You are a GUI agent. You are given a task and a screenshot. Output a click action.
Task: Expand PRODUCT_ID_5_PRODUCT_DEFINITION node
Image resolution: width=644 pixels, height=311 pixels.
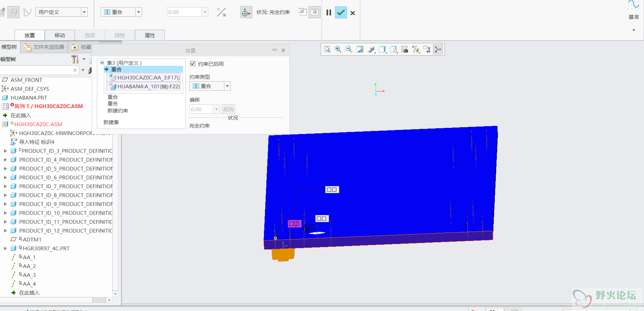click(5, 168)
